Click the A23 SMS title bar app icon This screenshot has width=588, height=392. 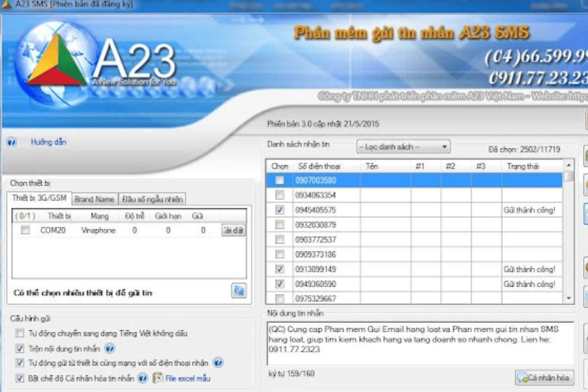click(6, 5)
